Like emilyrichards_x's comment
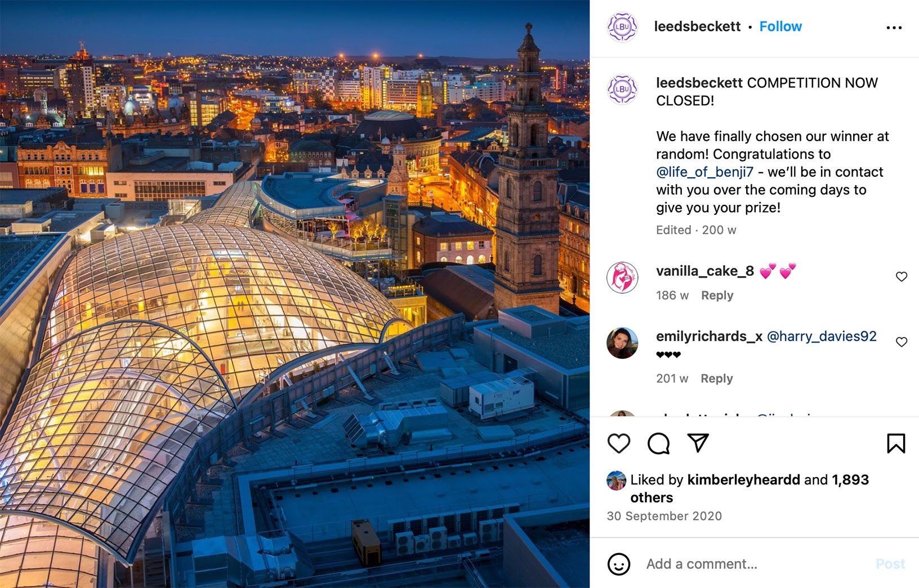This screenshot has width=919, height=588. click(901, 342)
